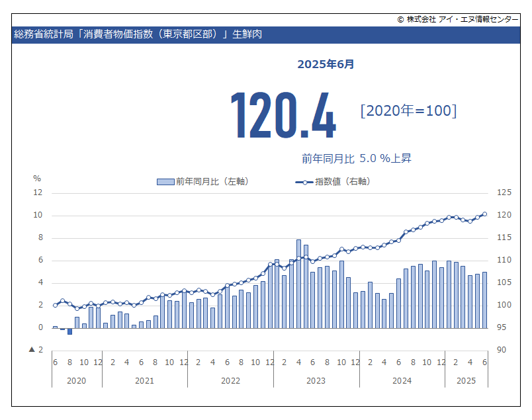The image size is (532, 420).
Task: Click the year label '2022' on x-axis
Action: 231,381
